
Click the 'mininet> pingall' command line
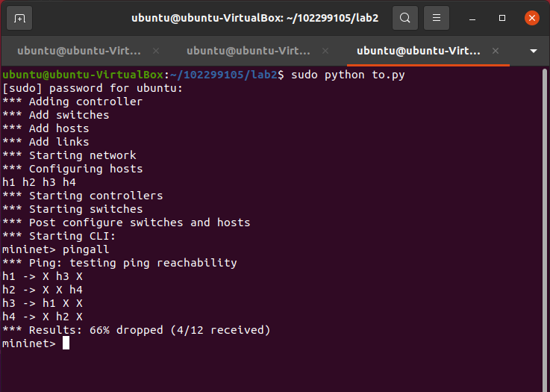tap(56, 249)
